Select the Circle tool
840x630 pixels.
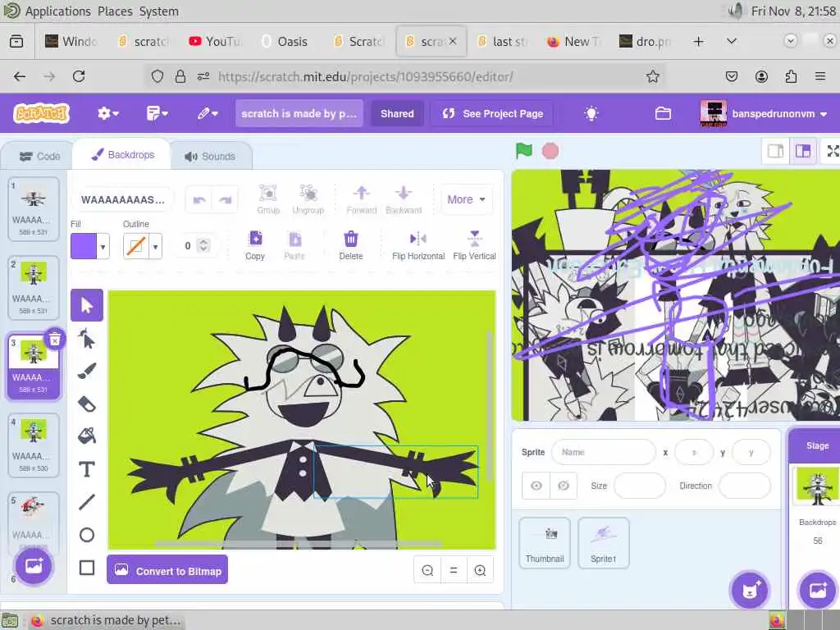coord(87,535)
